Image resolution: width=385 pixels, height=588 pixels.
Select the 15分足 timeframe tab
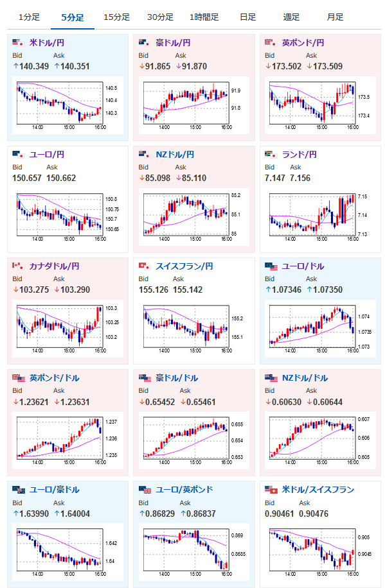point(116,17)
